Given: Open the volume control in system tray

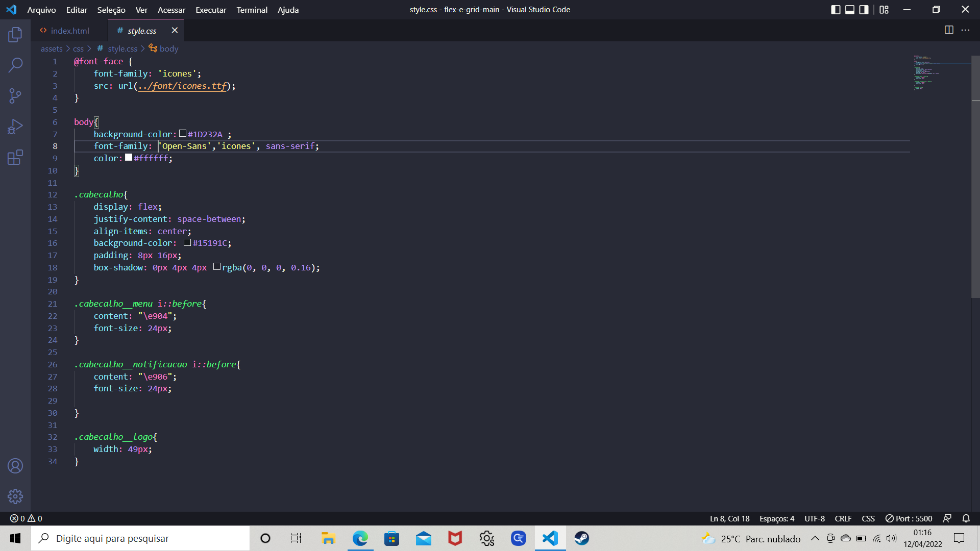Looking at the screenshot, I should (x=891, y=538).
